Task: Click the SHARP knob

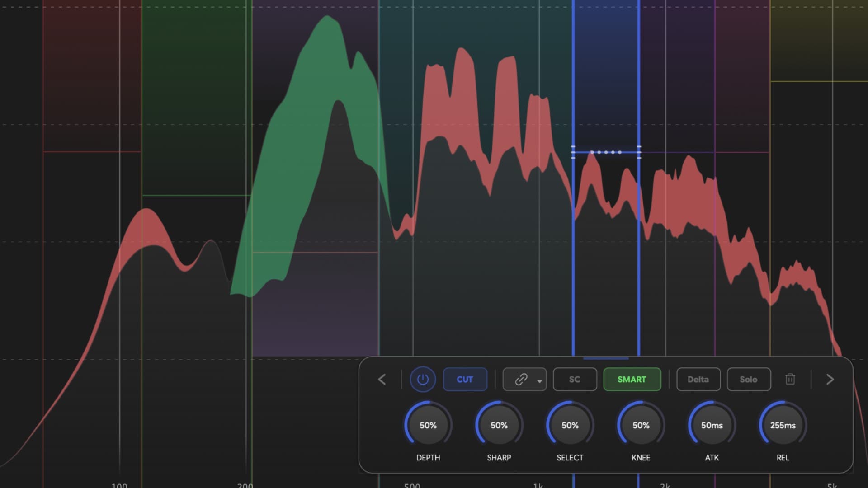Action: tap(499, 425)
